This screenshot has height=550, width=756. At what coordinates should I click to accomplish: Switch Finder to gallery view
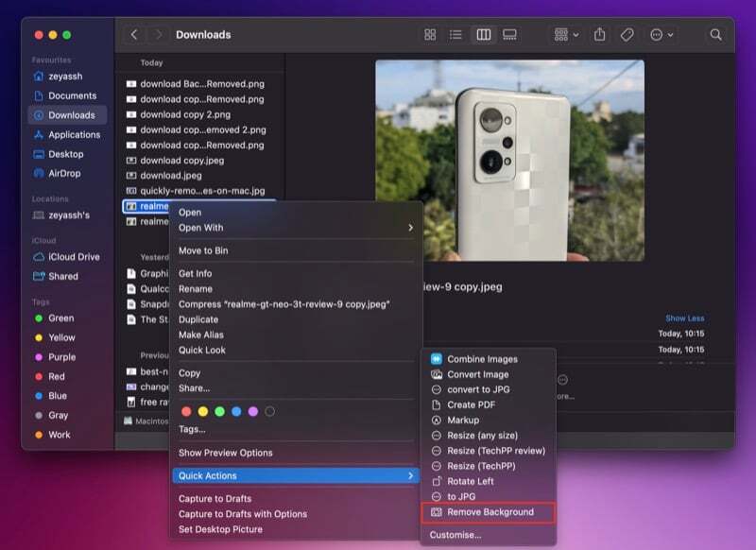pyautogui.click(x=509, y=35)
